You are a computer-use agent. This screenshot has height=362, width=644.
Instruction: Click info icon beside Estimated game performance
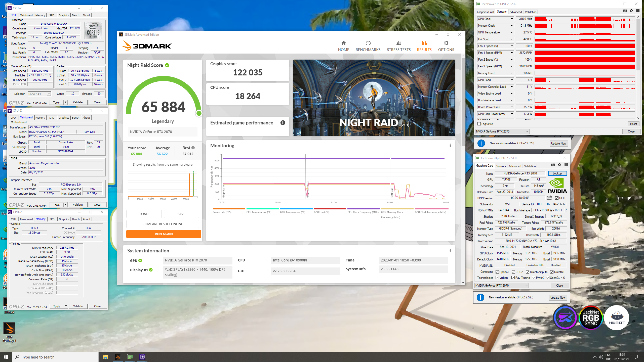tap(283, 123)
